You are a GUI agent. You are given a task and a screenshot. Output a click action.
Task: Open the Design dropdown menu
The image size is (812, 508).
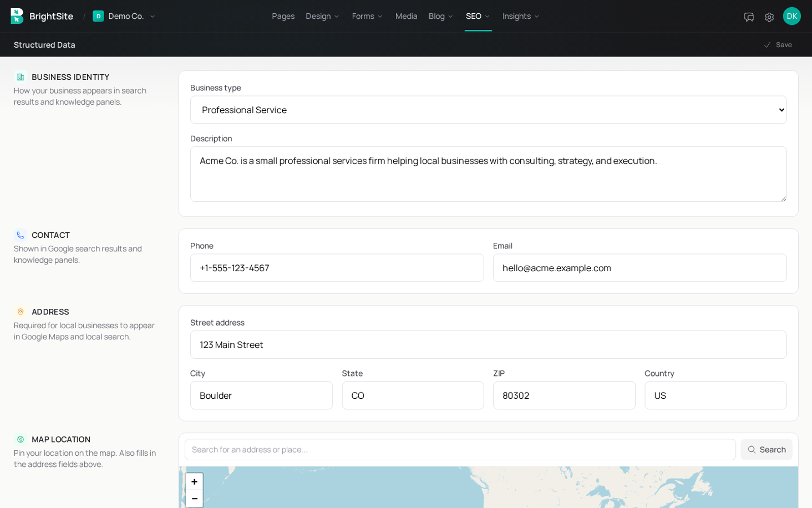pos(322,16)
